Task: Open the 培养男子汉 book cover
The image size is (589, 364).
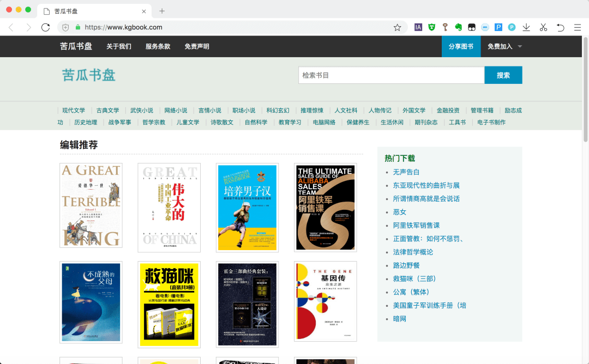Action: (247, 208)
